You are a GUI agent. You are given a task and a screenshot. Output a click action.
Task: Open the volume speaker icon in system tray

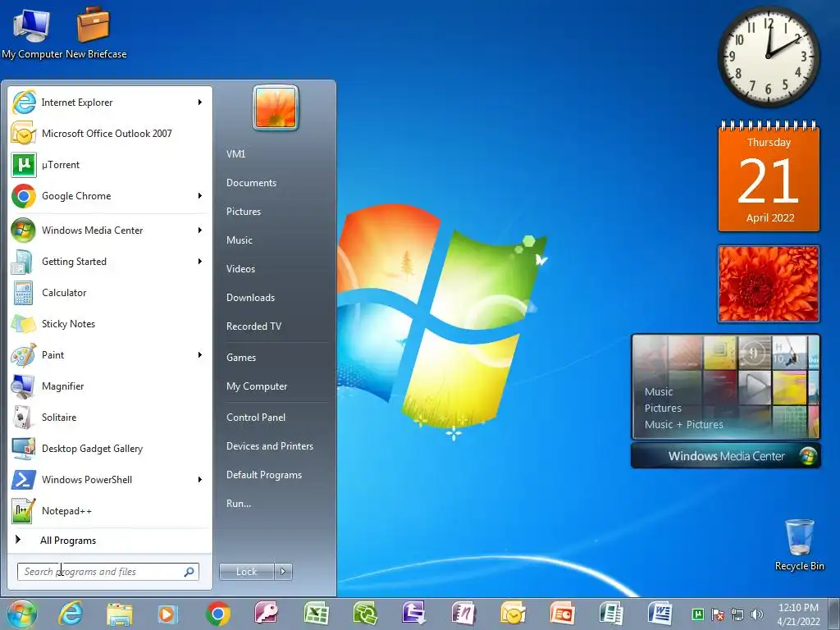coord(757,614)
